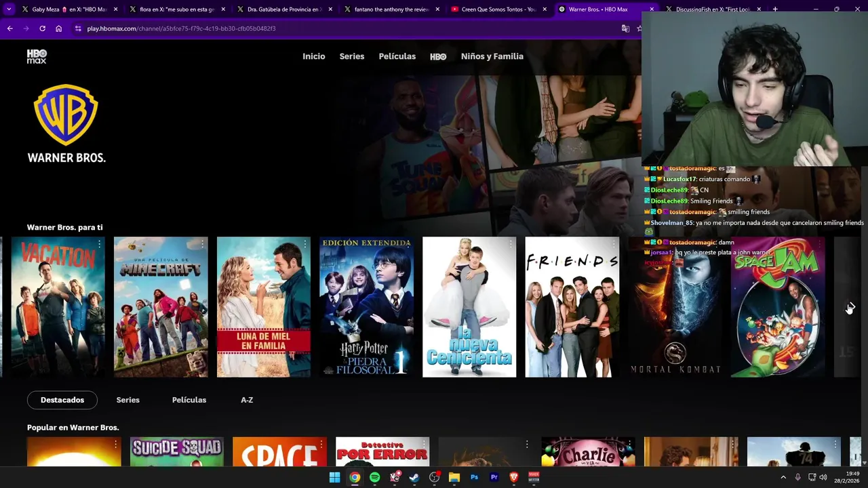Click the browser forward arrow
Viewport: 868px width, 488px height.
[x=26, y=28]
